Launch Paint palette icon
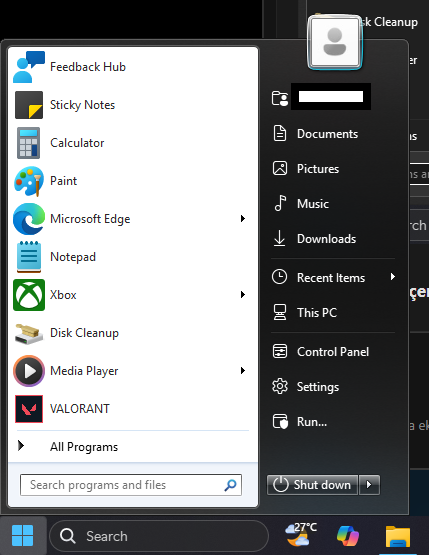 [29, 181]
